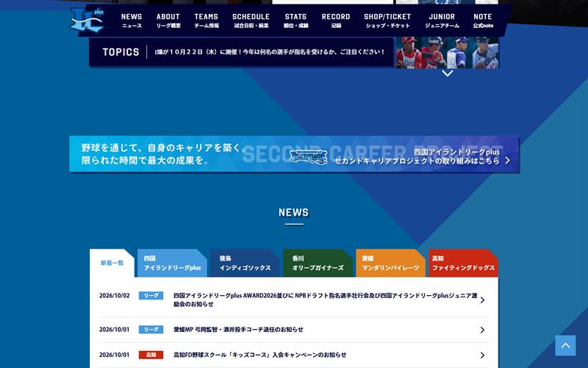Select the 愛媛マンダリンパイレーツ tab
588x368 pixels.
[x=390, y=263]
